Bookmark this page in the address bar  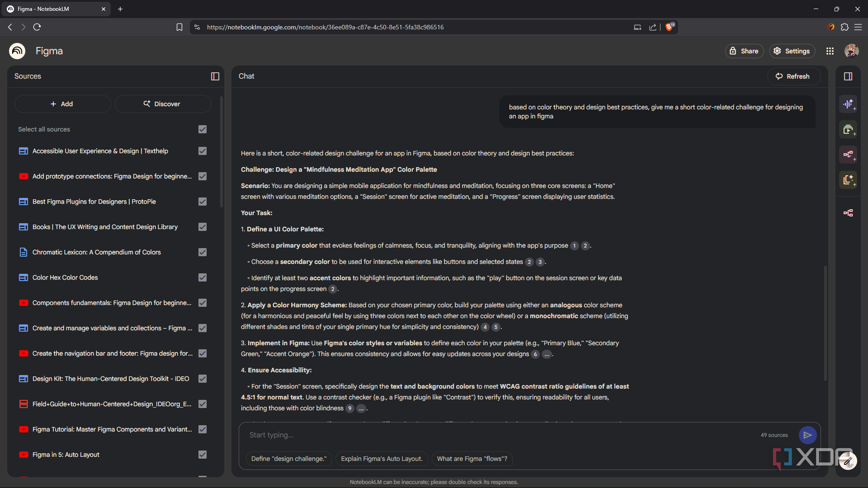[x=179, y=27]
